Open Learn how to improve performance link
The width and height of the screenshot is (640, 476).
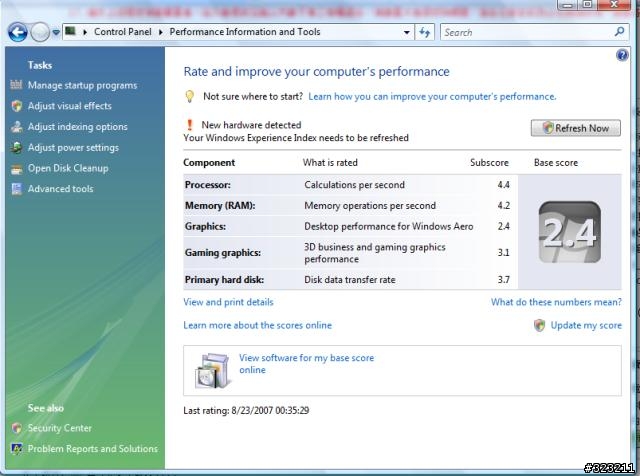pos(432,97)
